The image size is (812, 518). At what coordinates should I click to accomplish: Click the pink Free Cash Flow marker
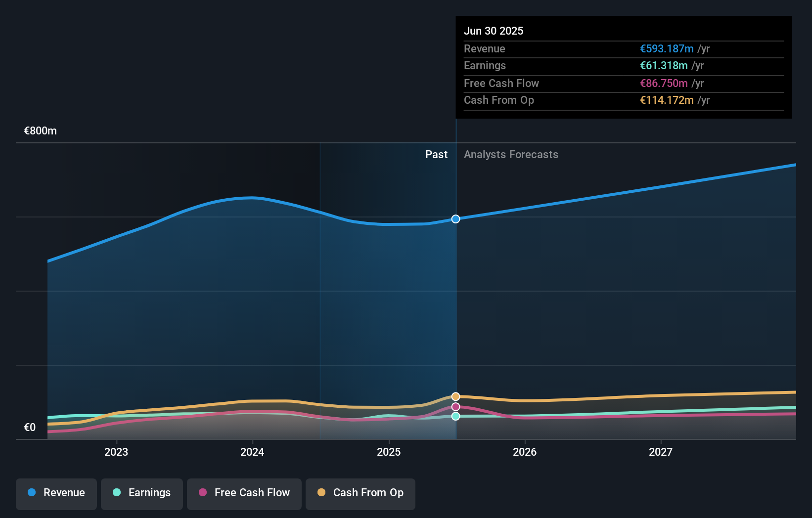pos(455,406)
